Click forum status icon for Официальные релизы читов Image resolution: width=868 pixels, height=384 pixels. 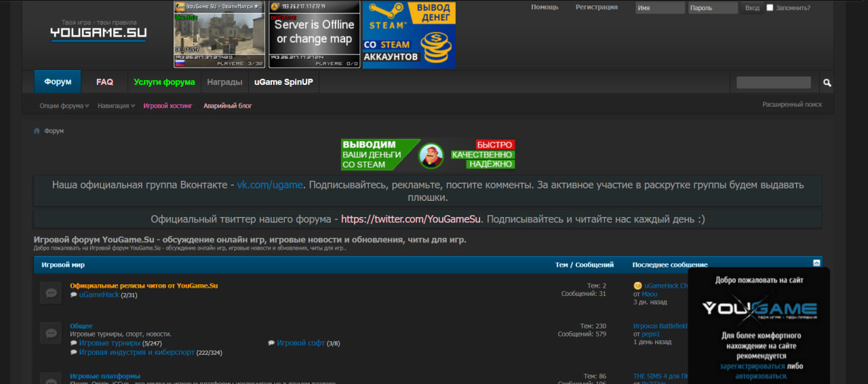tap(51, 293)
